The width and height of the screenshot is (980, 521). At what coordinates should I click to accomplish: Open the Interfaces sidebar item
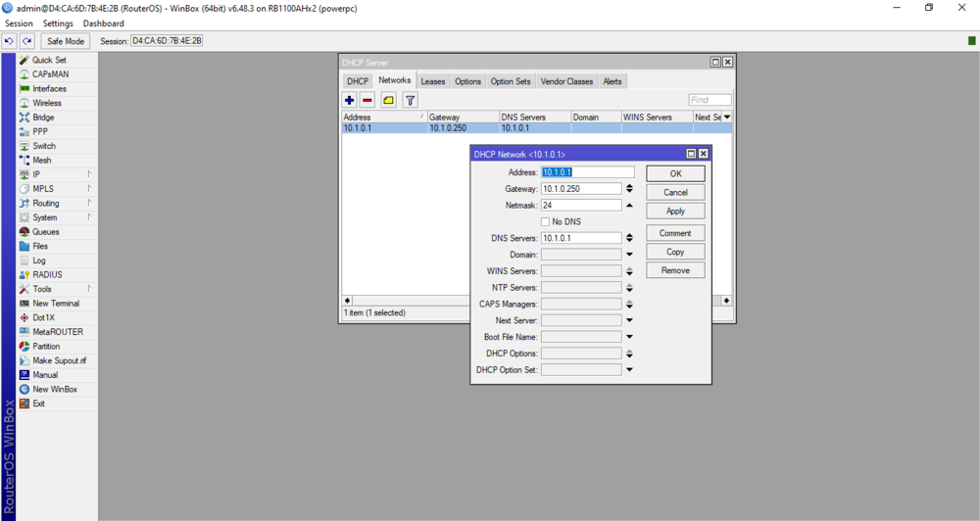pos(49,89)
